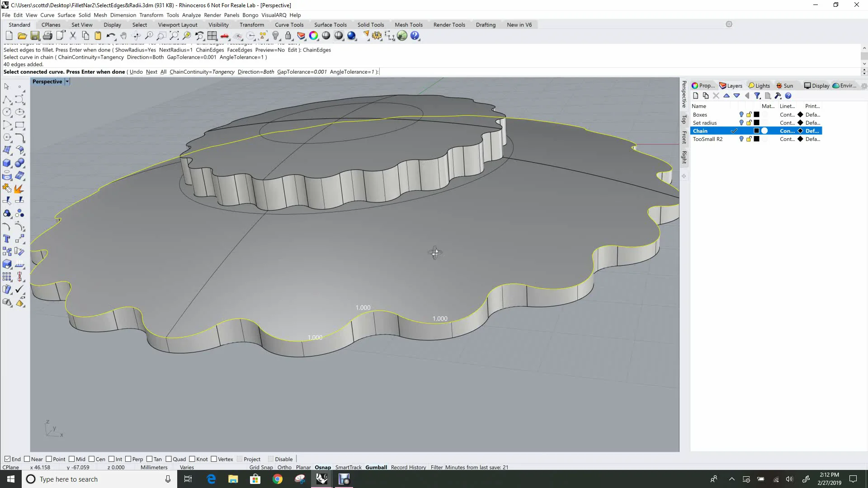
Task: Open the Perspective viewport title dropdown
Action: pyautogui.click(x=67, y=81)
